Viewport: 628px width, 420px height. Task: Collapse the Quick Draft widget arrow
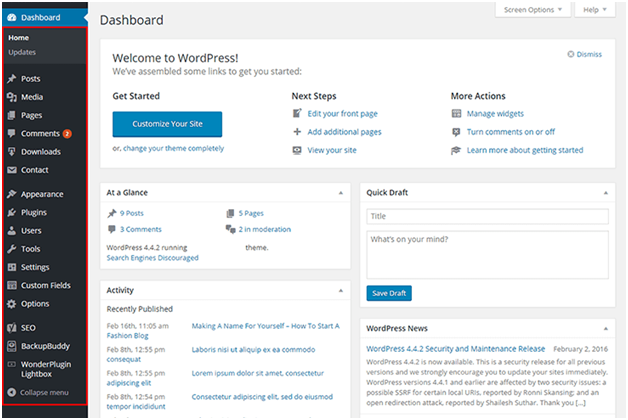click(606, 193)
